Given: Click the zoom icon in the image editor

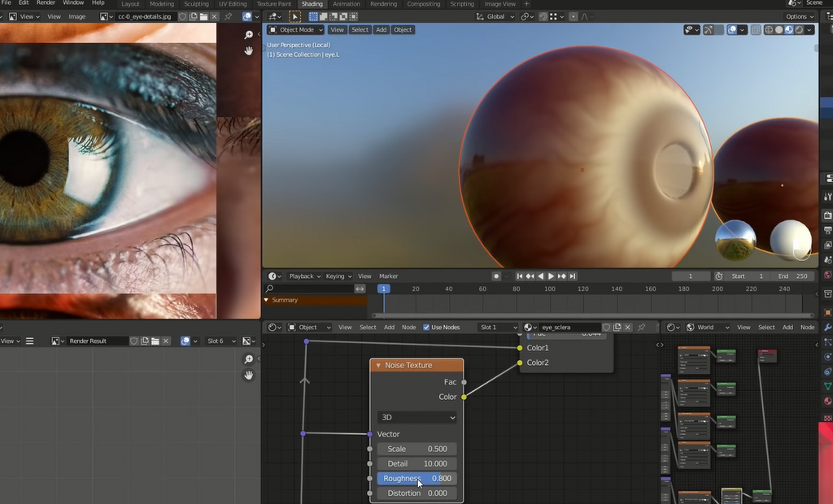Looking at the screenshot, I should point(249,35).
